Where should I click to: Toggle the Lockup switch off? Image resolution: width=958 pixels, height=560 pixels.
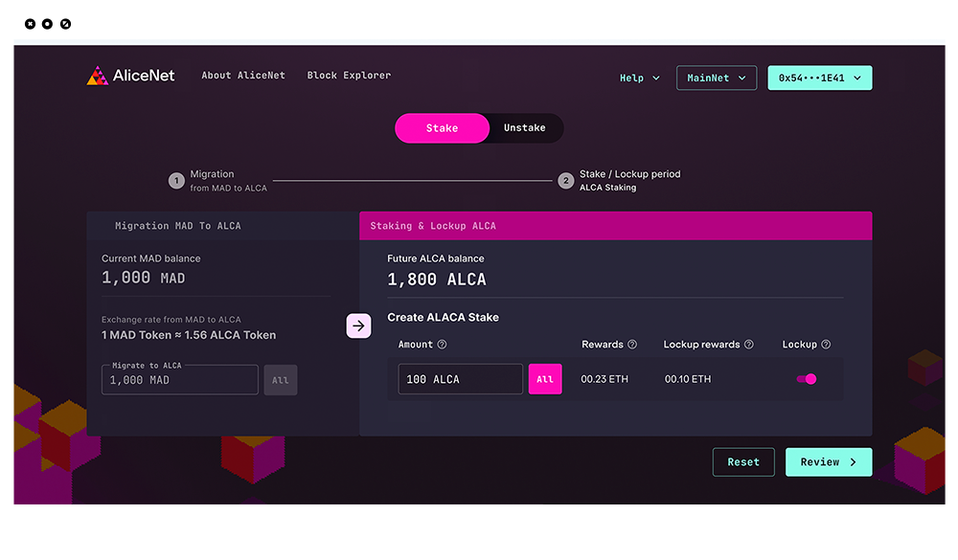tap(807, 379)
